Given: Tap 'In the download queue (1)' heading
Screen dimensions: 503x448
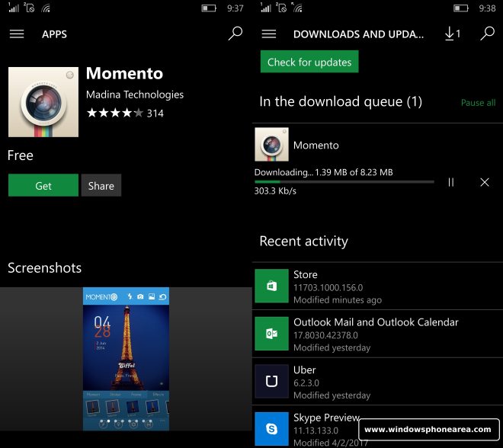Looking at the screenshot, I should [341, 101].
